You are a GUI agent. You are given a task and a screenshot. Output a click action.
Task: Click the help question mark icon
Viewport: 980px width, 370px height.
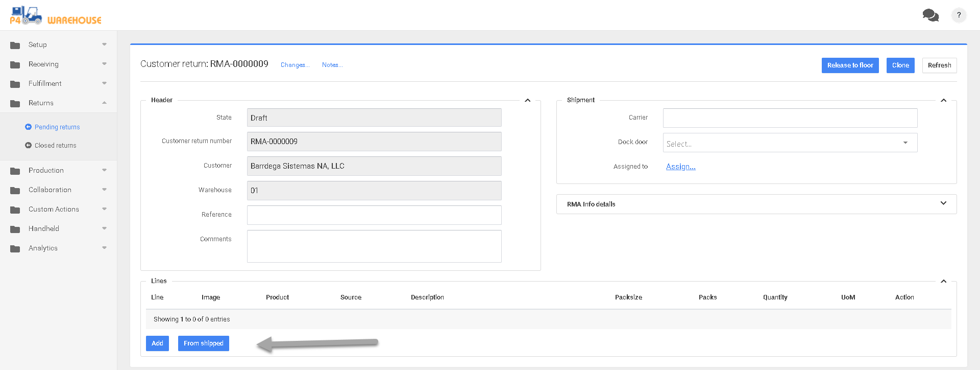[x=959, y=15]
